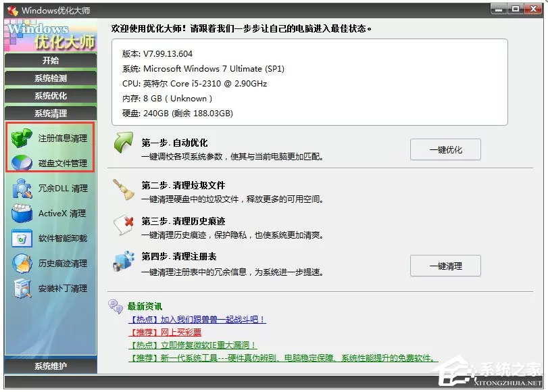Click the 第一步.自动优化 heading
Image resolution: width=548 pixels, height=392 pixels.
pos(174,143)
